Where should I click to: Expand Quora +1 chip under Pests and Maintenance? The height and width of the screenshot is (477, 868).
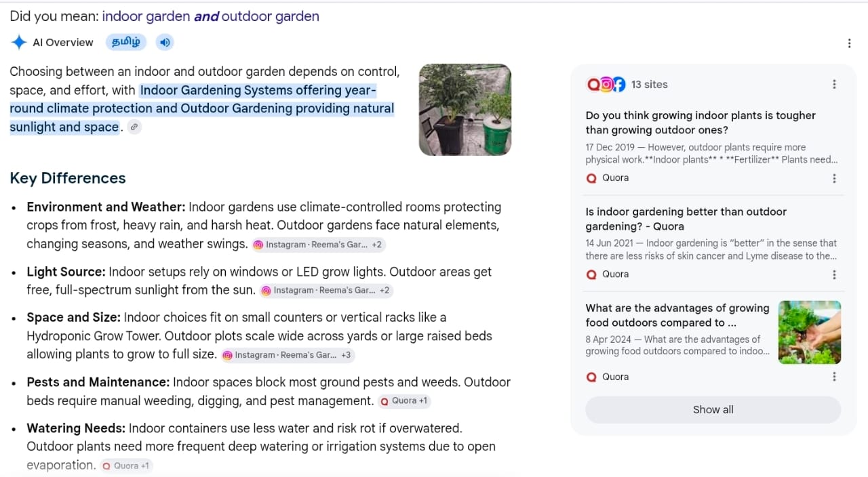[x=404, y=401]
